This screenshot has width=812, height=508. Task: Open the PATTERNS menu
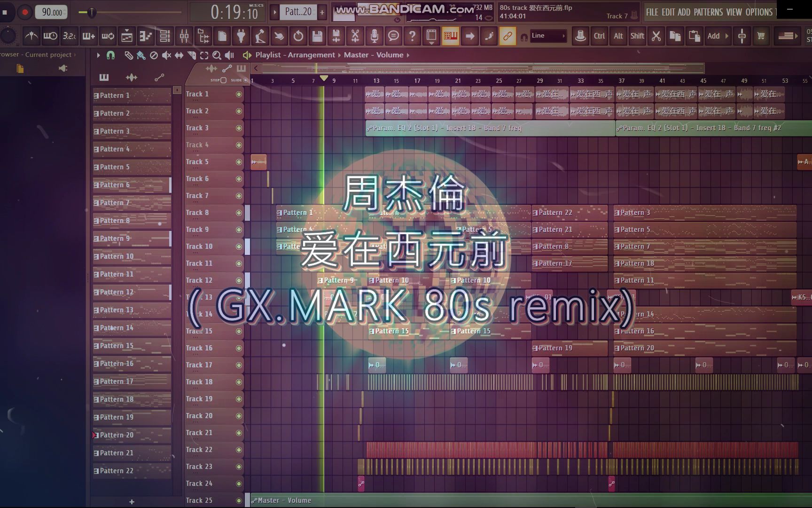[709, 12]
